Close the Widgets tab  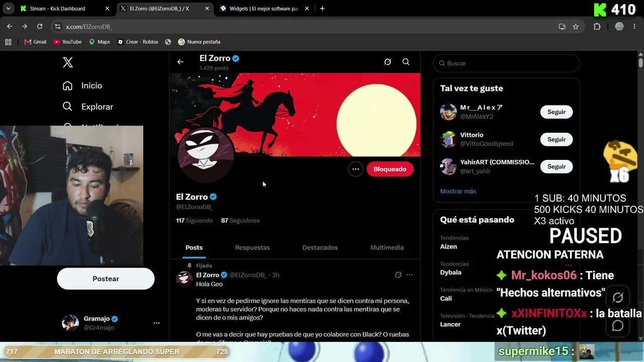click(x=307, y=9)
